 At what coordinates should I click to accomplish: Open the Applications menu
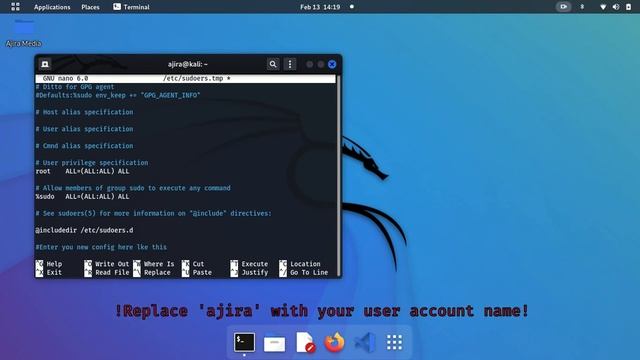tap(52, 7)
